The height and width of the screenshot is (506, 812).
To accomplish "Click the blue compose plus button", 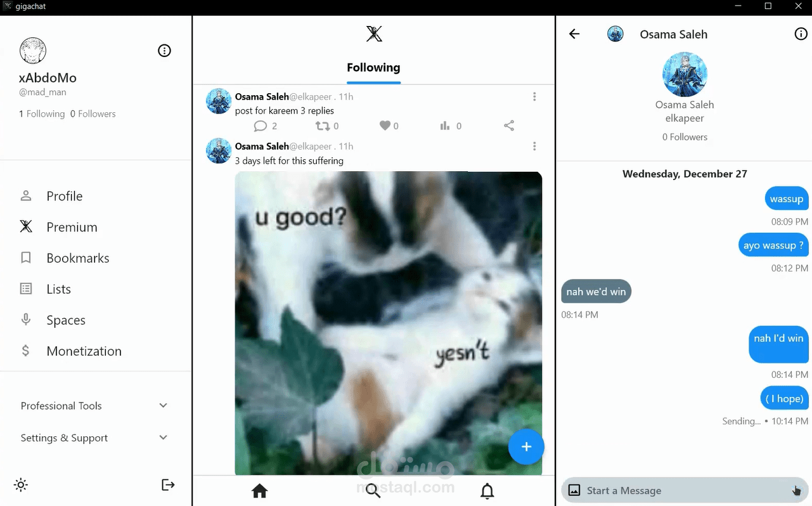I will click(526, 447).
